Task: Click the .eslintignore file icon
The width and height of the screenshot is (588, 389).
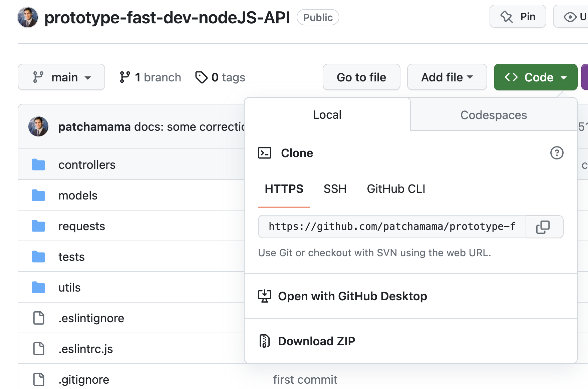Action: point(39,318)
